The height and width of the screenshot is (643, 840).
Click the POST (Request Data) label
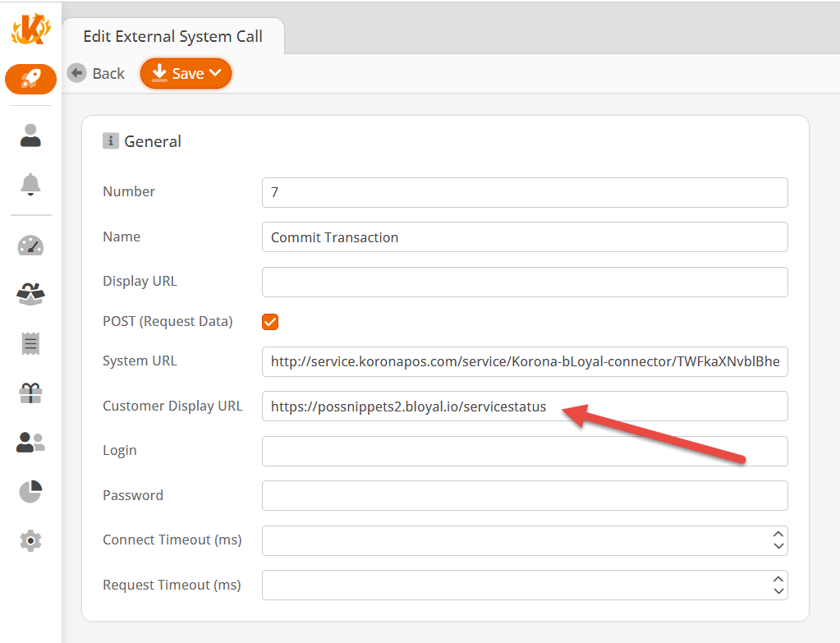coord(168,322)
